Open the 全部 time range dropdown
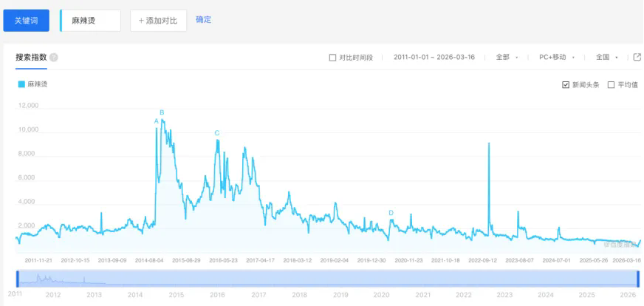The image size is (644, 306). click(507, 57)
